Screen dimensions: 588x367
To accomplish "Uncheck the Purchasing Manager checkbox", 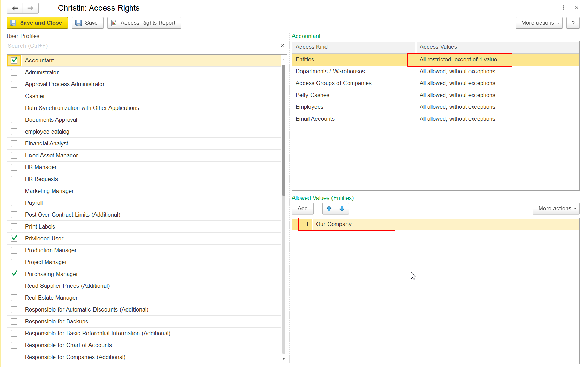I will [14, 274].
